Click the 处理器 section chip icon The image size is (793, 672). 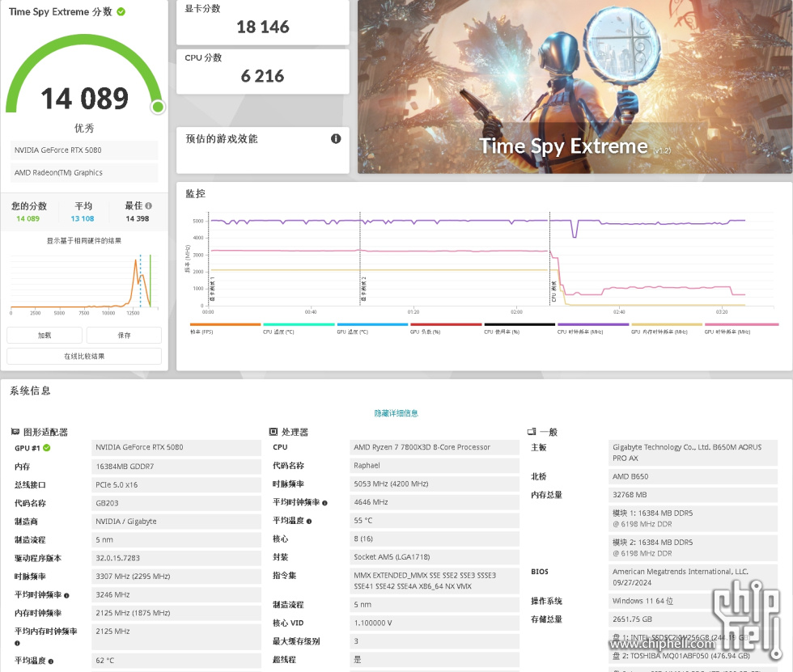click(x=274, y=432)
